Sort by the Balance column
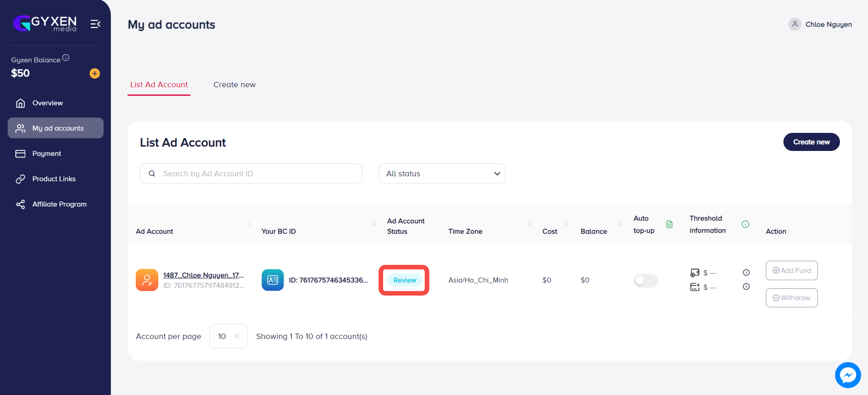This screenshot has height=395, width=868. 620,224
